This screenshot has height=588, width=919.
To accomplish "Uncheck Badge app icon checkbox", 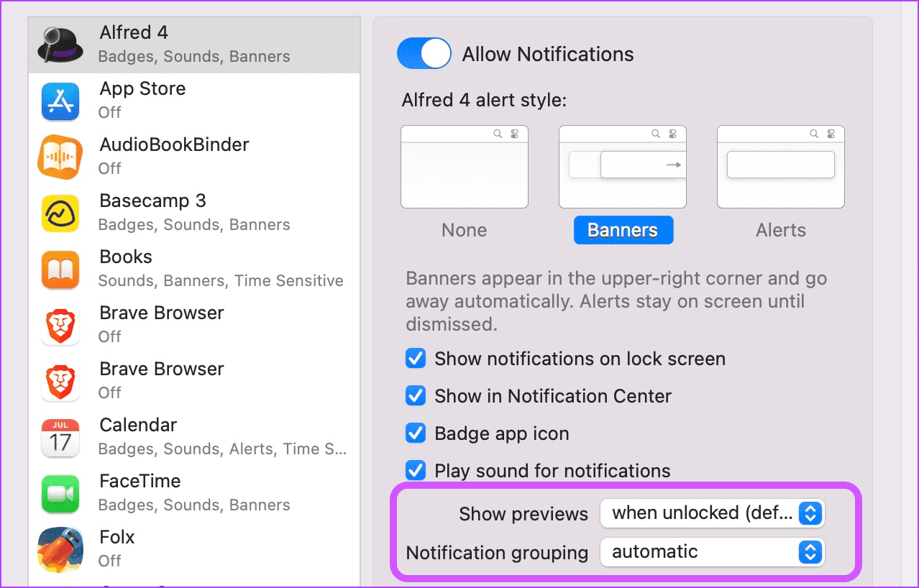I will pos(416,433).
